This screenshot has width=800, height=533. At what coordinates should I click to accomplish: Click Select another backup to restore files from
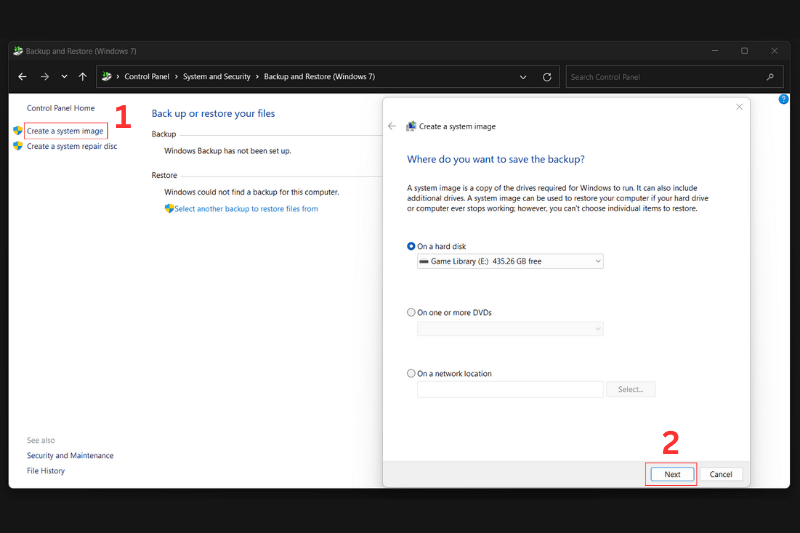point(246,209)
